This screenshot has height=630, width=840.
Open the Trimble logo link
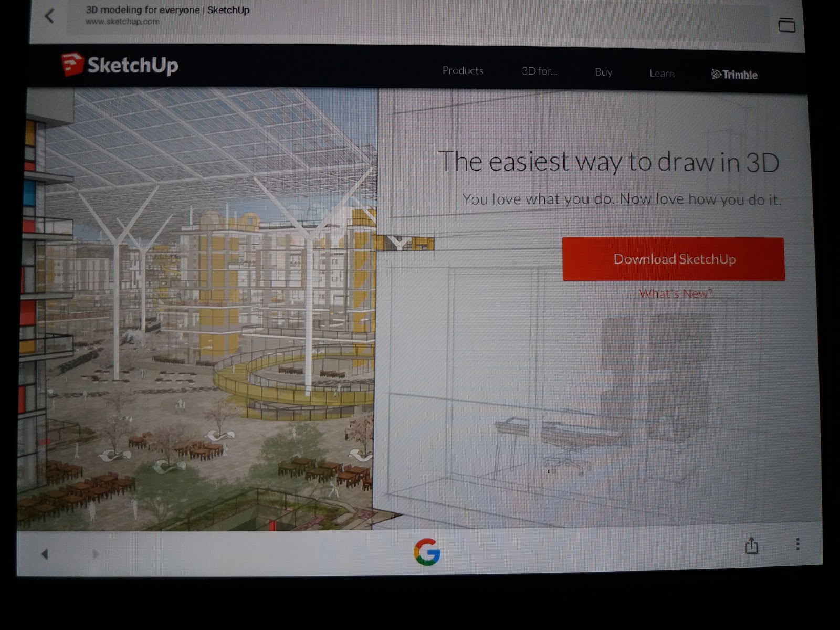(x=734, y=75)
